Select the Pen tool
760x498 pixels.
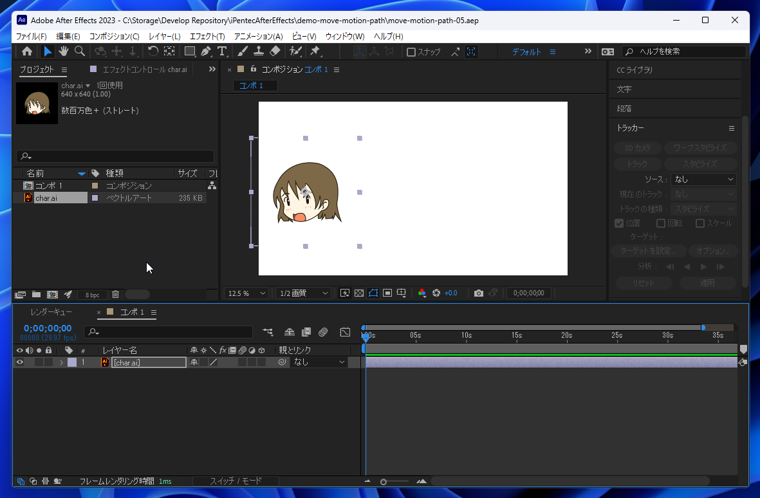coord(206,52)
